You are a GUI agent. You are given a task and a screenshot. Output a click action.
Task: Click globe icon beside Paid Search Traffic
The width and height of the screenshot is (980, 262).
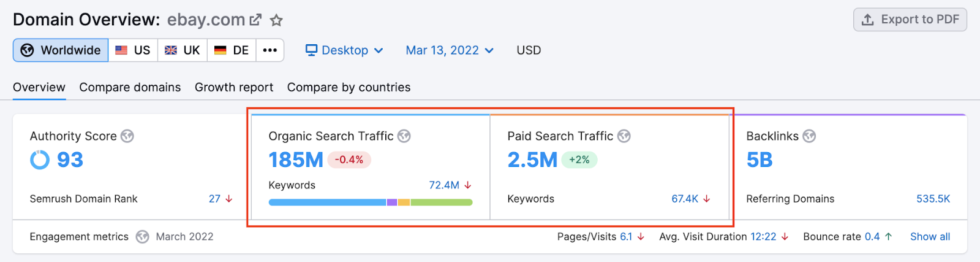624,136
